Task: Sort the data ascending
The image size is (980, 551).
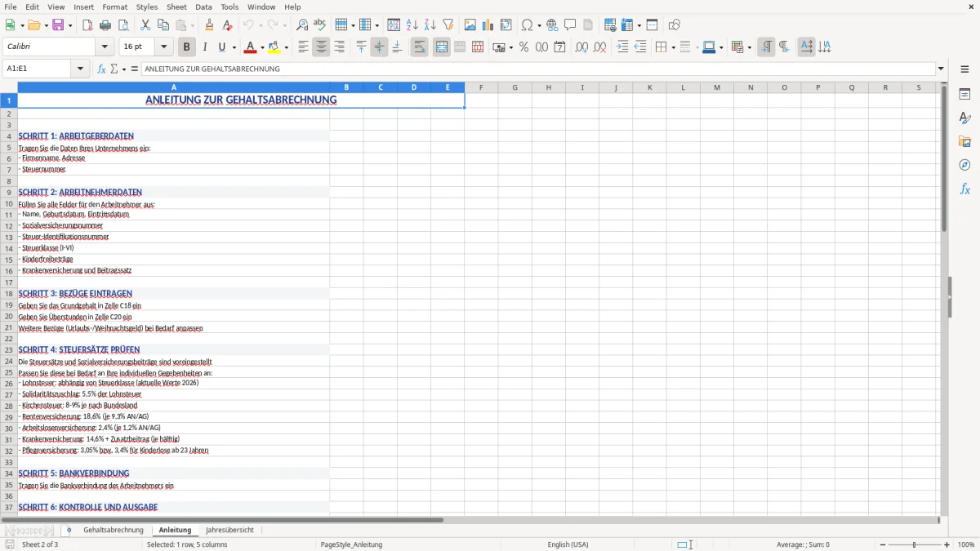Action: (x=412, y=24)
